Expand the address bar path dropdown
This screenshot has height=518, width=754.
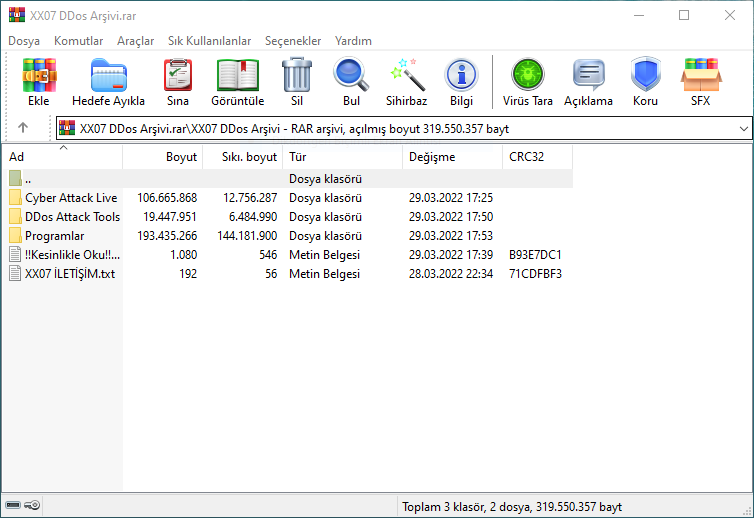743,128
